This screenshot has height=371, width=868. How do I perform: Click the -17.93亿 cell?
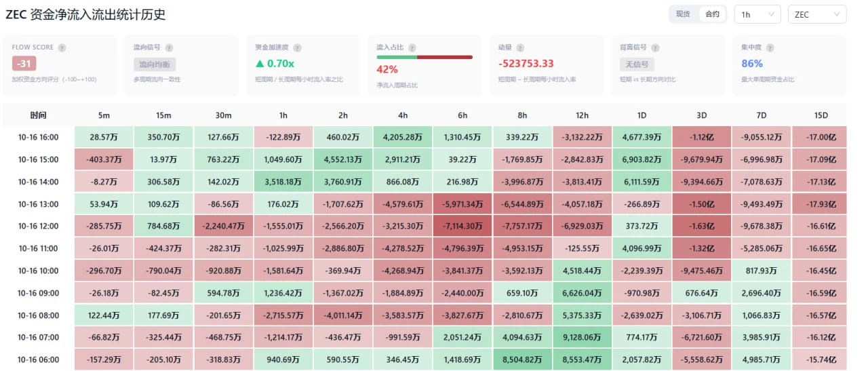click(820, 204)
